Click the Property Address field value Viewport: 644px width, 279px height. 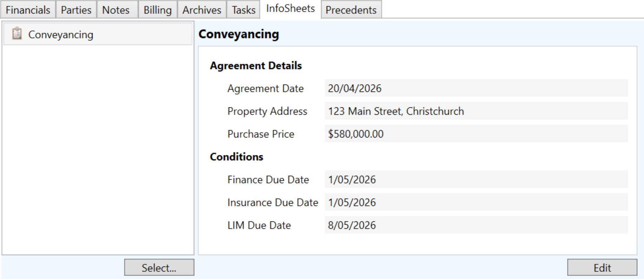pos(476,111)
